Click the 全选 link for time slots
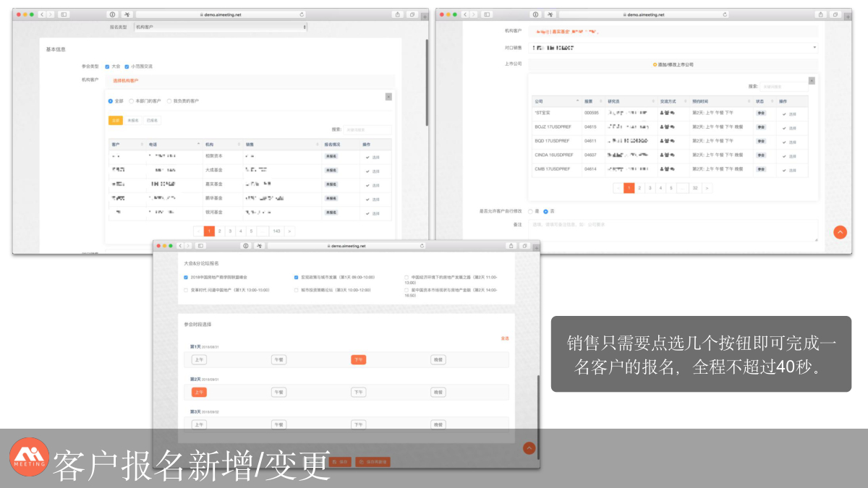This screenshot has height=488, width=868. tap(504, 338)
